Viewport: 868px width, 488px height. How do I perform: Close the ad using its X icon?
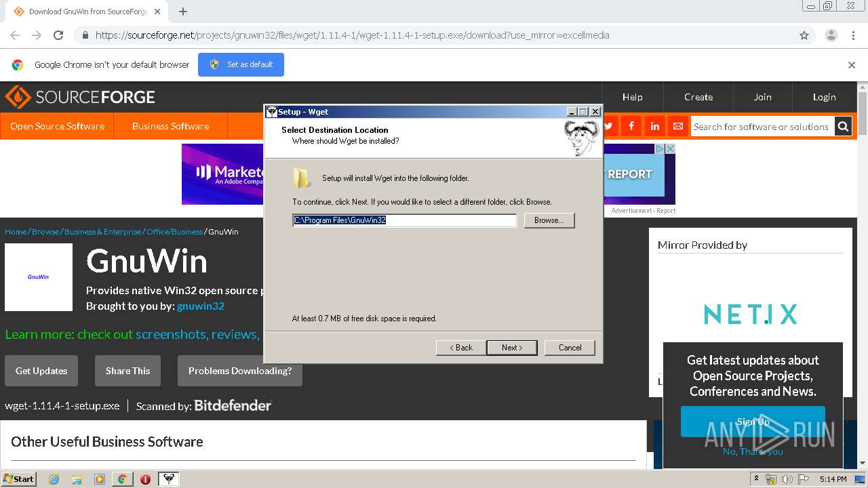pyautogui.click(x=670, y=148)
